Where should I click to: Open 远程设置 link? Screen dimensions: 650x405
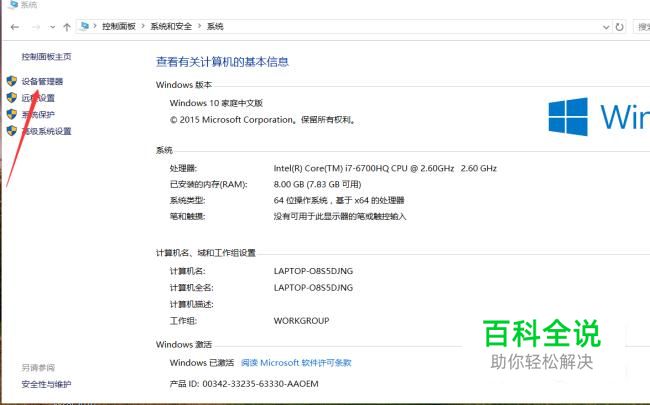pyautogui.click(x=38, y=98)
